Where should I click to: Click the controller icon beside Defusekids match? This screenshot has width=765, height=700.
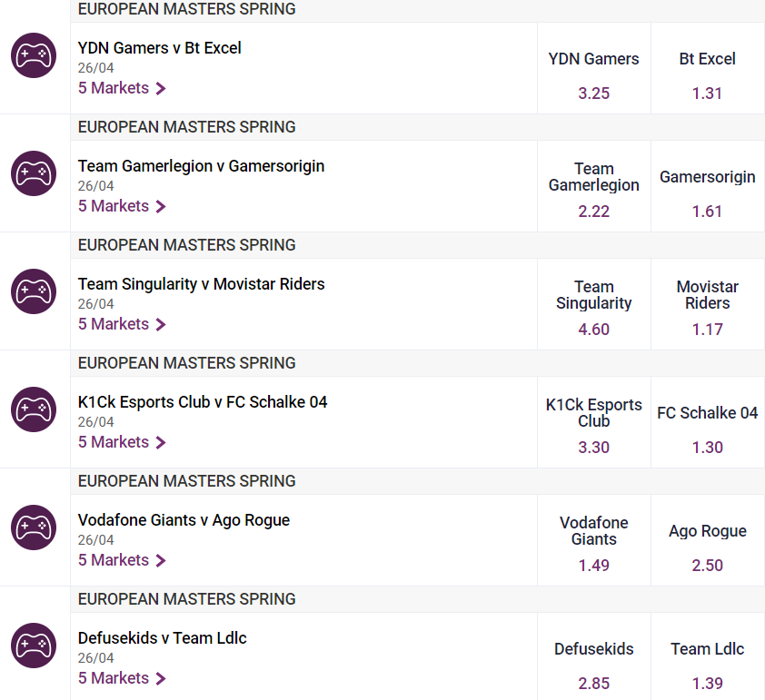pyautogui.click(x=34, y=645)
